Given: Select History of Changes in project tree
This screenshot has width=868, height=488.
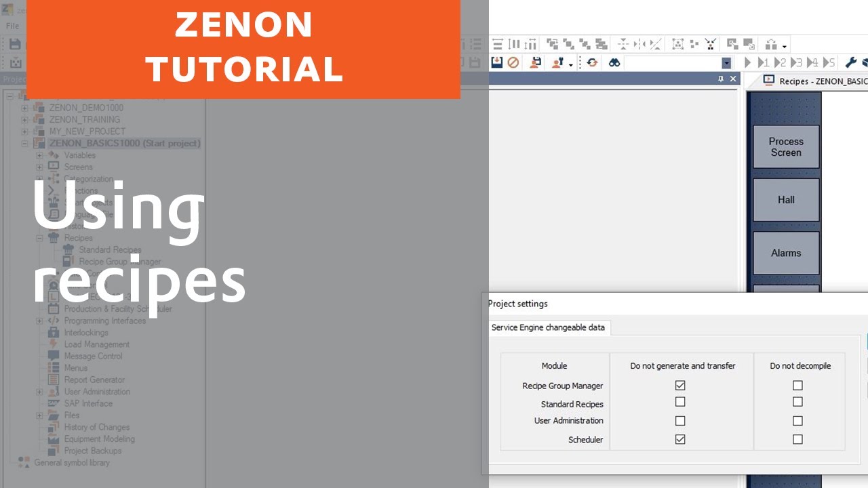Looking at the screenshot, I should 97,427.
